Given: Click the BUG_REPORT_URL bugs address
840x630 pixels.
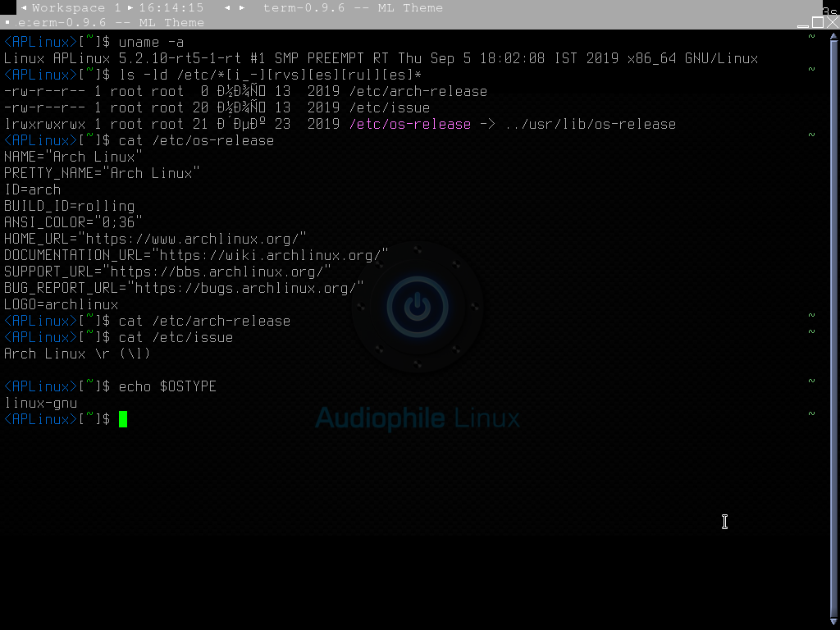Looking at the screenshot, I should point(246,288).
